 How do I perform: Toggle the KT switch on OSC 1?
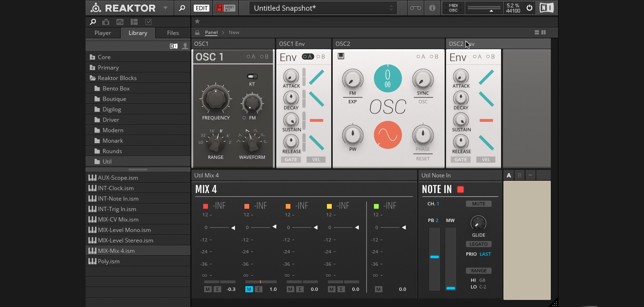coord(252,76)
